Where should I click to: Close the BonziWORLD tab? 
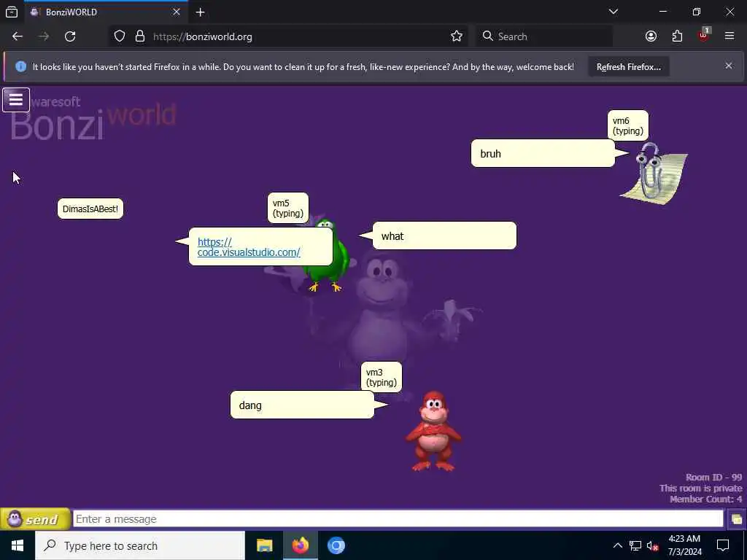click(x=177, y=12)
